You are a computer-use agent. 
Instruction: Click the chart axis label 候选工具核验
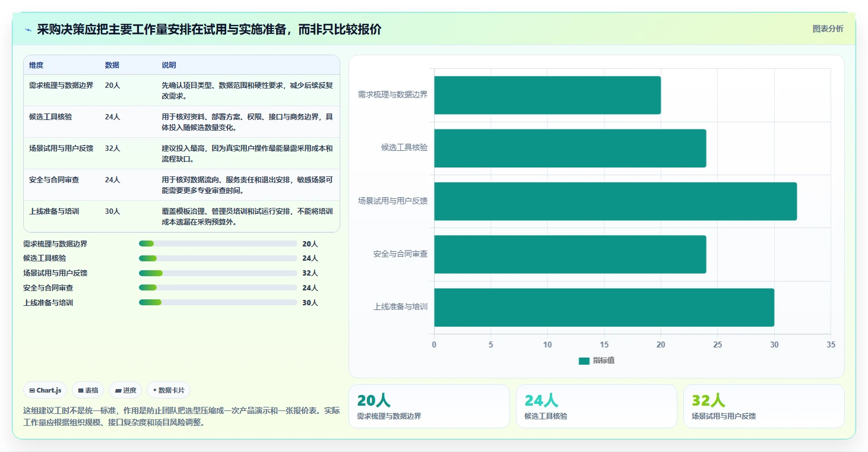pyautogui.click(x=404, y=147)
